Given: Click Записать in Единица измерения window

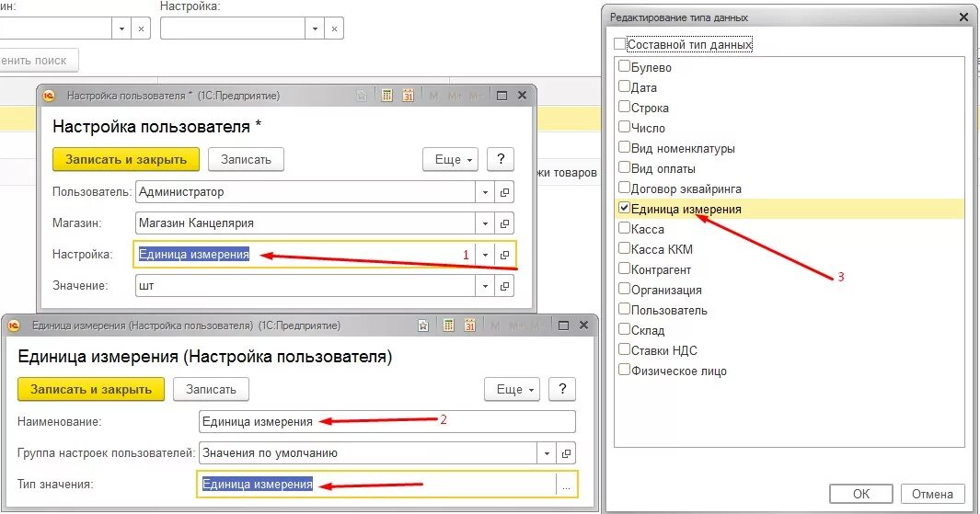Looking at the screenshot, I should pyautogui.click(x=211, y=389).
